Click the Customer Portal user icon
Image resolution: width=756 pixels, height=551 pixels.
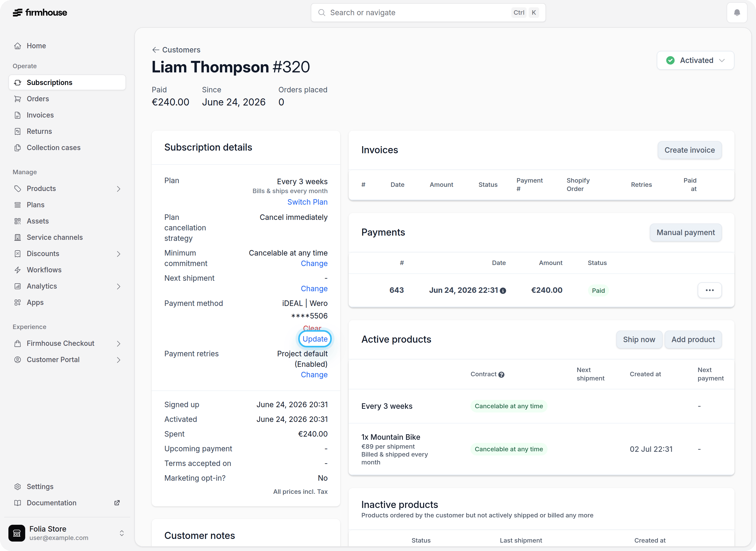[18, 360]
